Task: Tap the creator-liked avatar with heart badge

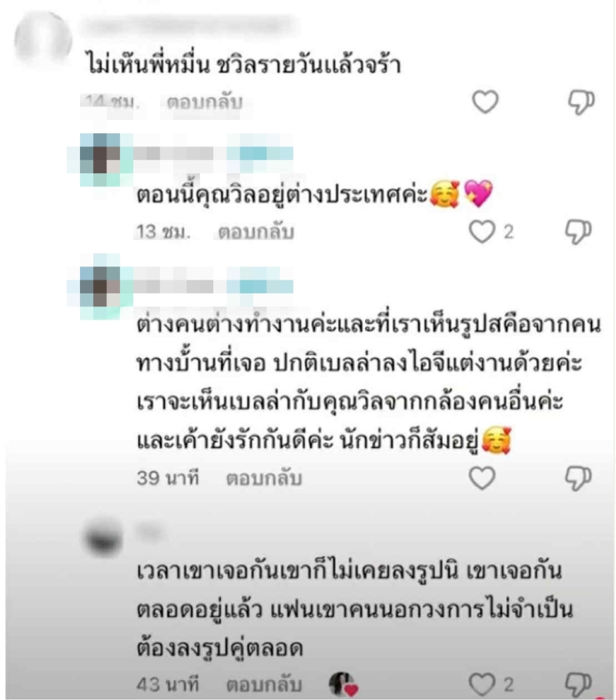Action: coord(343,684)
